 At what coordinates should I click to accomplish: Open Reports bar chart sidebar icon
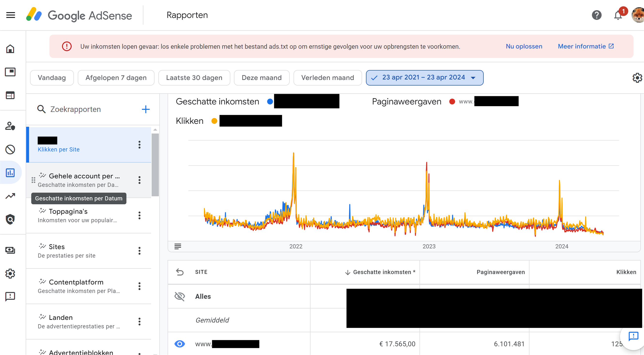coord(10,173)
